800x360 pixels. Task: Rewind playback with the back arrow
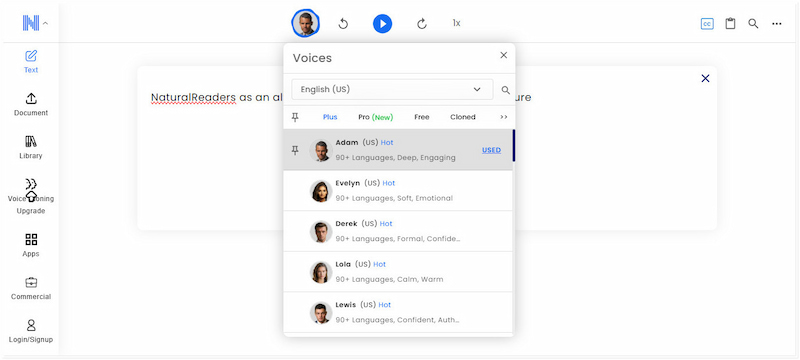pos(343,23)
